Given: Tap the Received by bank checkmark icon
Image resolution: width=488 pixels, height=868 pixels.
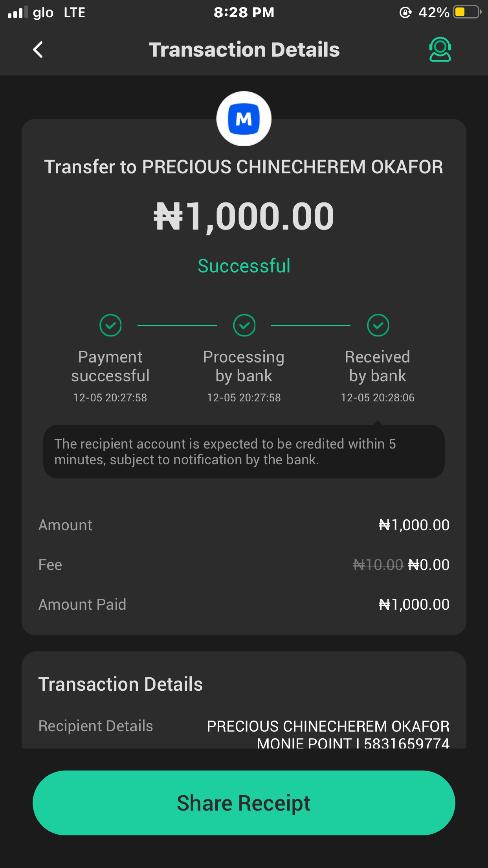Looking at the screenshot, I should 378,325.
